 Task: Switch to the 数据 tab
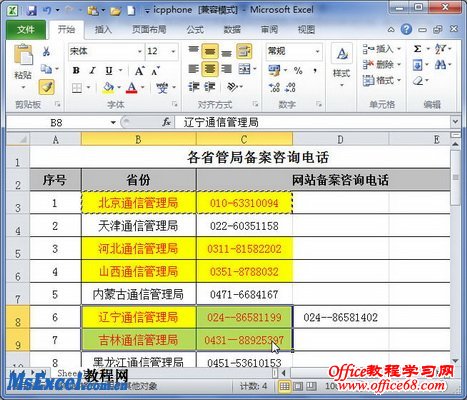click(x=232, y=30)
